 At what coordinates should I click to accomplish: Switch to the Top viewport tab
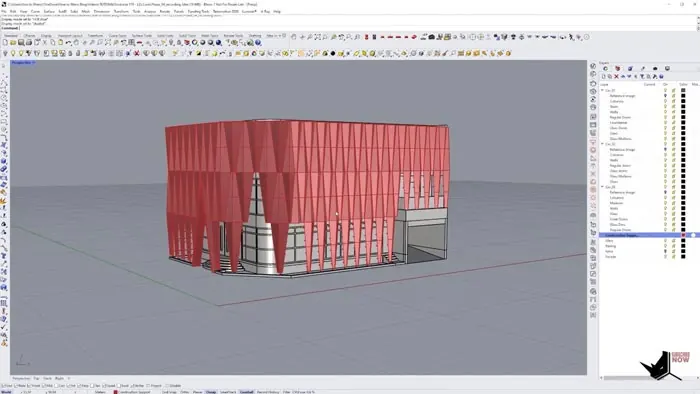[36, 378]
